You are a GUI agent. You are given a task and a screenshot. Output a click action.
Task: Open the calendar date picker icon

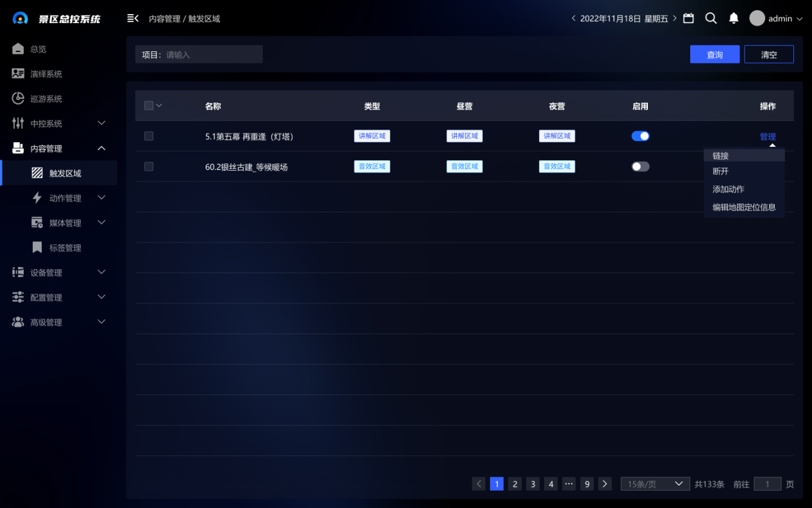pos(688,19)
